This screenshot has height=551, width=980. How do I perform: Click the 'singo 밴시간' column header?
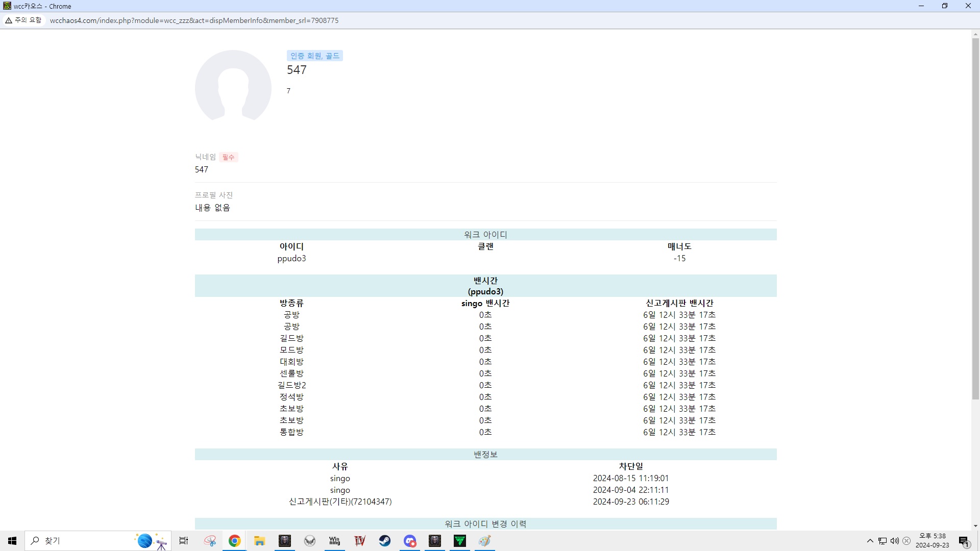coord(485,303)
